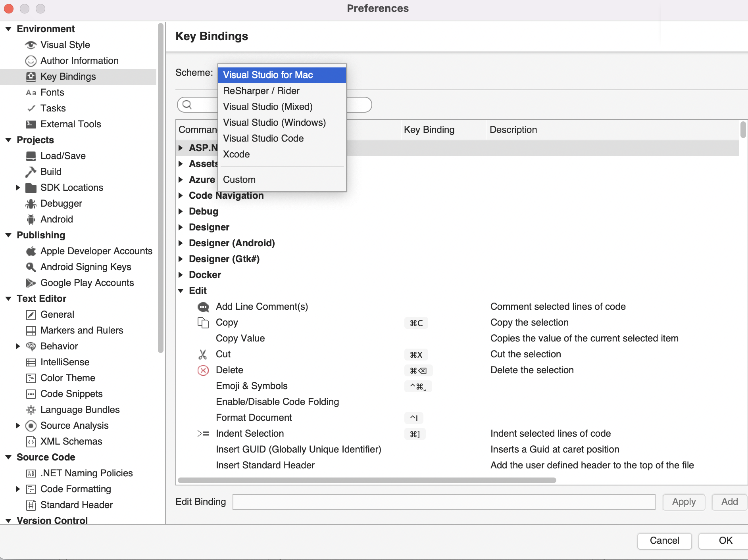Click inside the Edit Binding field
The height and width of the screenshot is (560, 748).
pos(443,502)
